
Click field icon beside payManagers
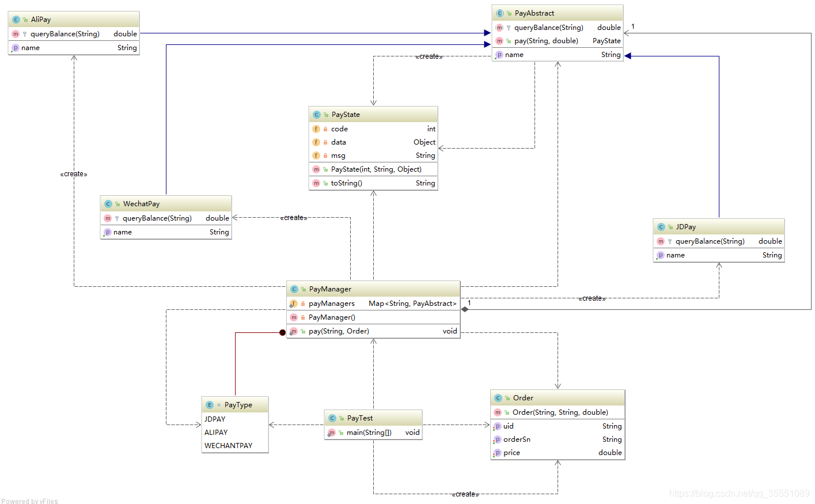pos(294,304)
